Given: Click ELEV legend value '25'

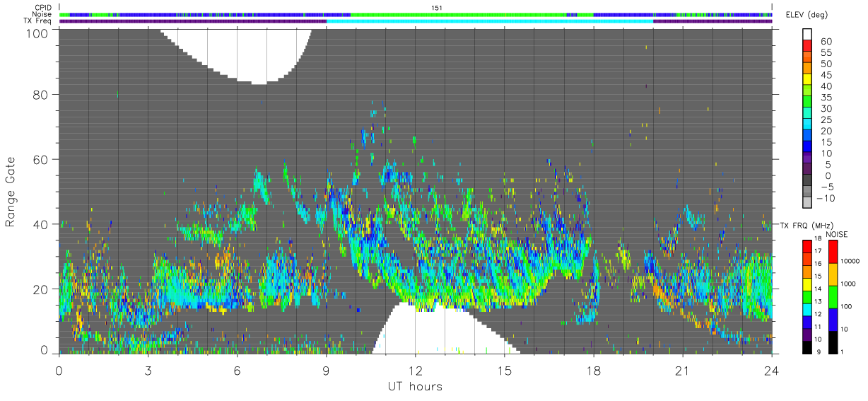Looking at the screenshot, I should click(x=826, y=120).
